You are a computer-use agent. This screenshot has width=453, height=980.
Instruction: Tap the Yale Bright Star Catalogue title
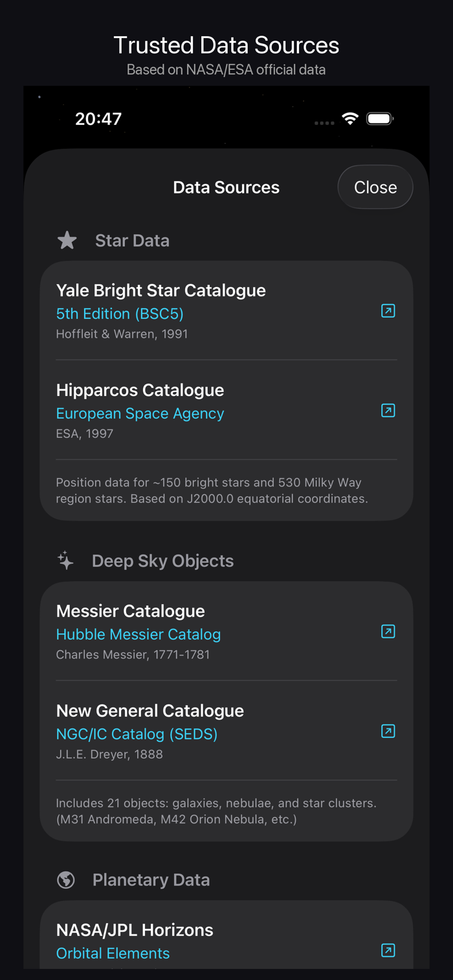(x=160, y=290)
